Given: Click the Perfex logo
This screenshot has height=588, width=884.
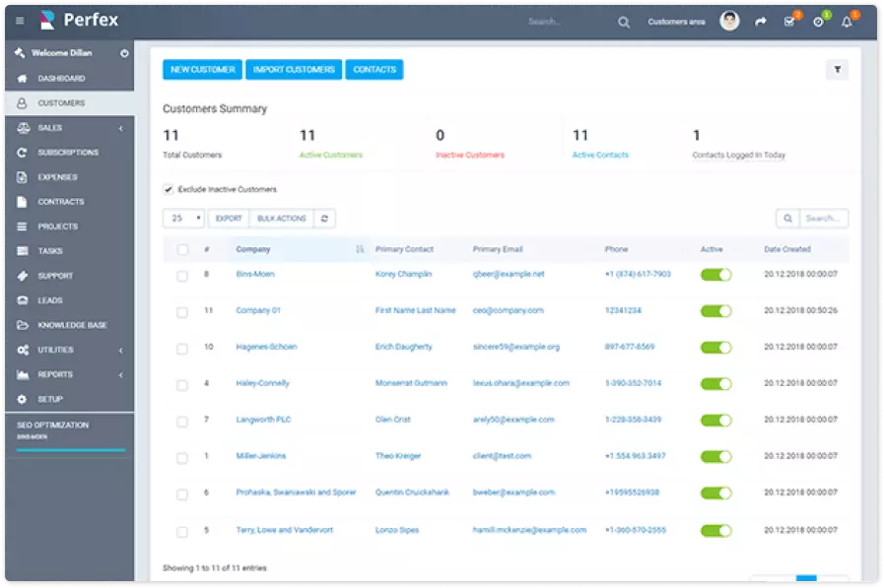Looking at the screenshot, I should tap(80, 21).
